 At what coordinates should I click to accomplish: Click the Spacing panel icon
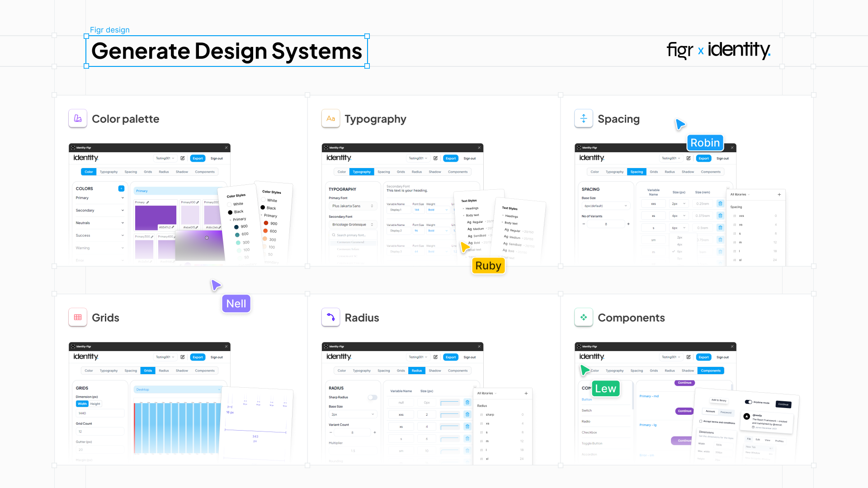pos(583,118)
